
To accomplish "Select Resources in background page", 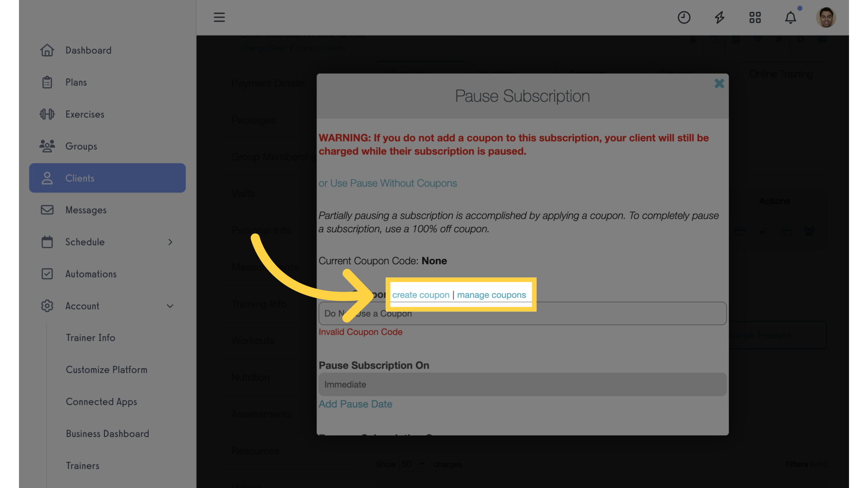I will (x=255, y=451).
